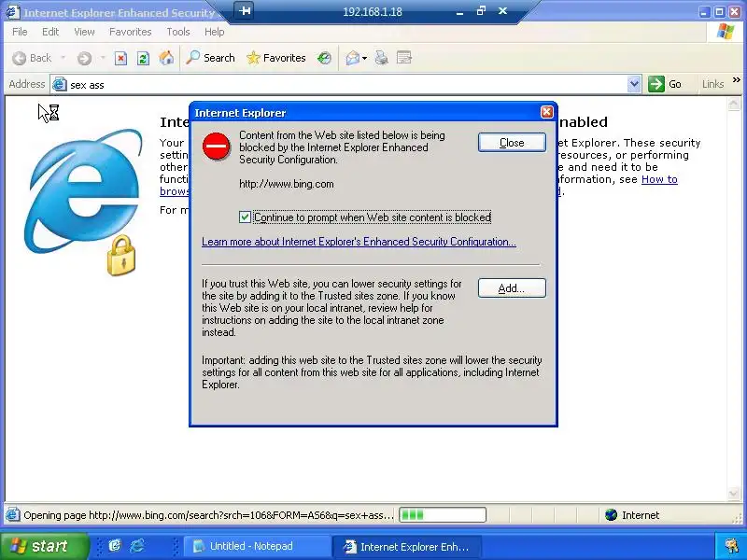Screen dimensions: 747x560
Task: Expand the Links toolbar chevron
Action: point(737,80)
